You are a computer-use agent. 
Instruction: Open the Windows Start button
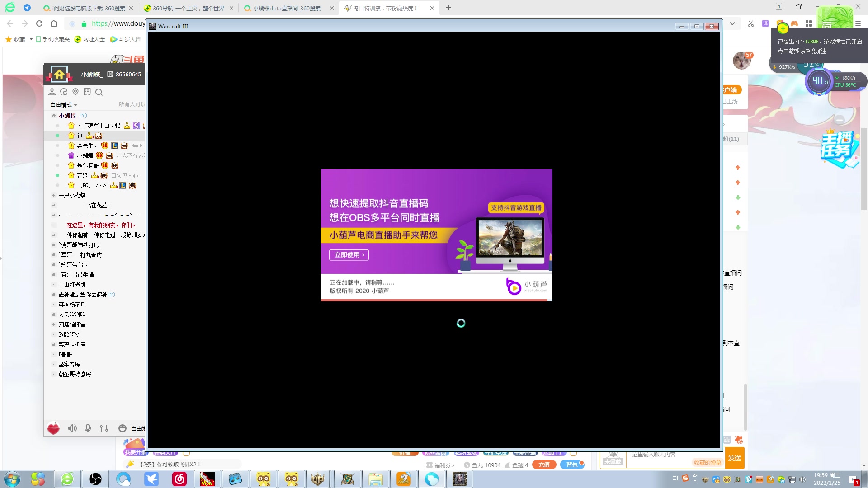[x=12, y=479]
